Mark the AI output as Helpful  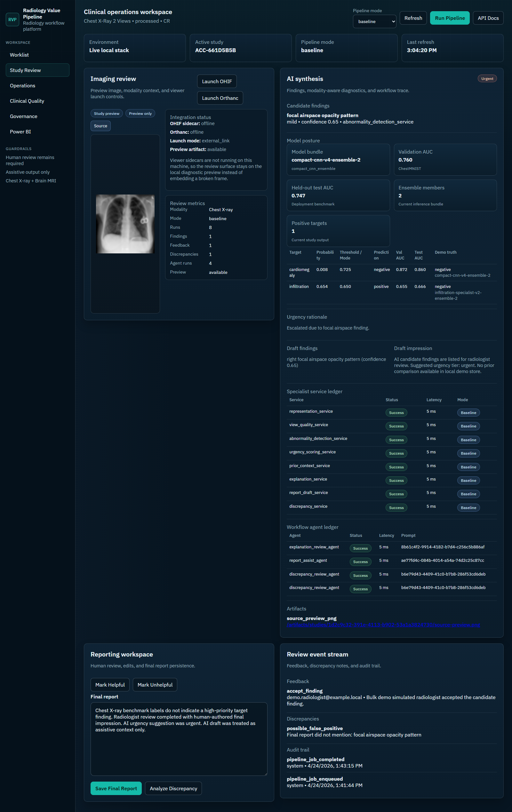pos(110,685)
